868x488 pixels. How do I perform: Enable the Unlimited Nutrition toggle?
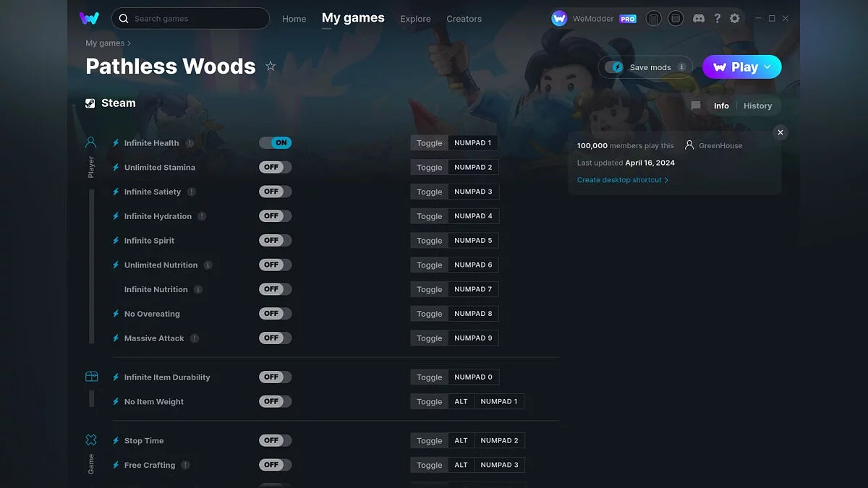tap(276, 265)
